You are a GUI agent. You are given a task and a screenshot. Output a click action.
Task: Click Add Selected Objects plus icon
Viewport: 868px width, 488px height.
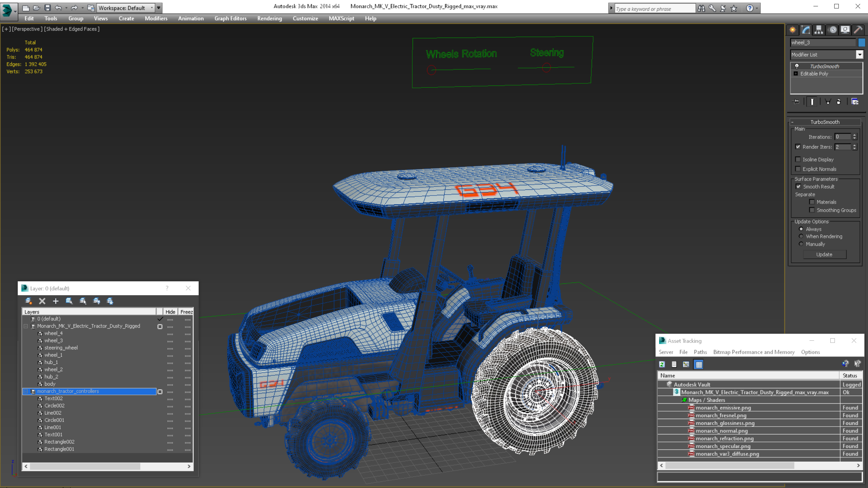click(55, 301)
